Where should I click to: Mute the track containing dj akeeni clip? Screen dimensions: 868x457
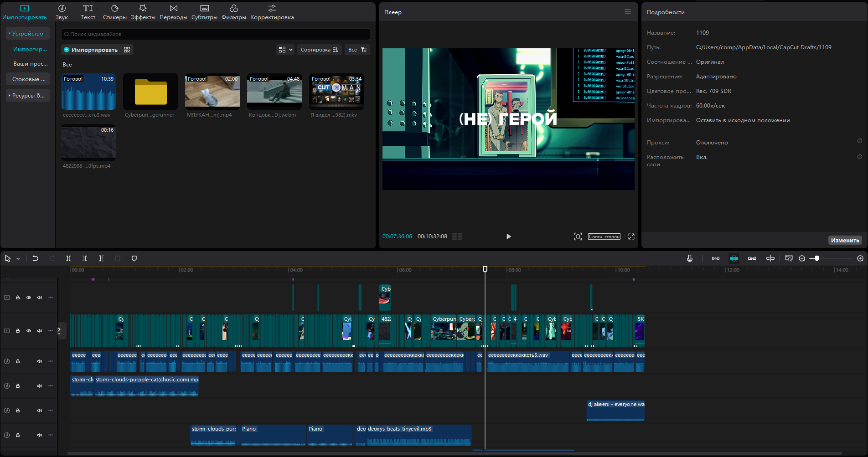click(x=40, y=411)
